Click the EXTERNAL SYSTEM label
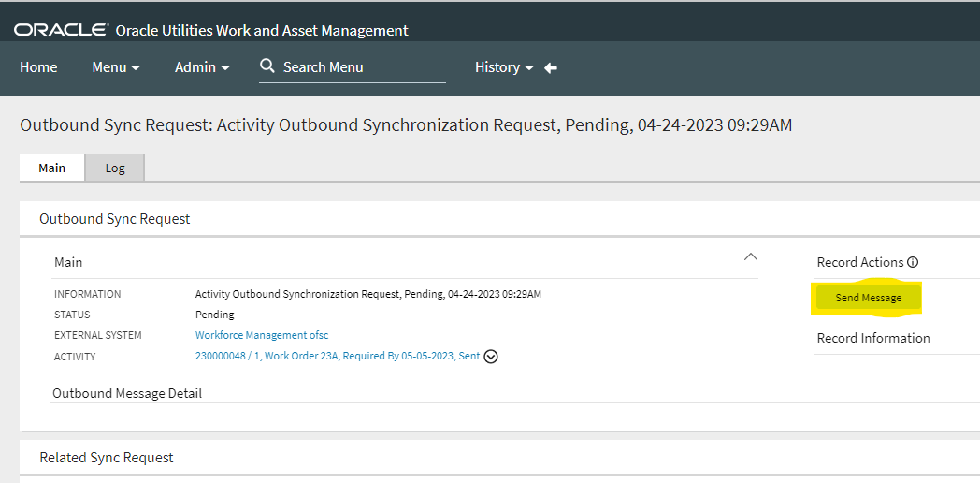The width and height of the screenshot is (980, 483). [97, 335]
